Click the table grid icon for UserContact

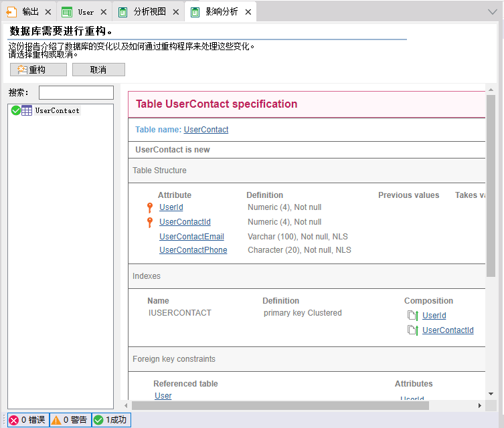point(27,110)
